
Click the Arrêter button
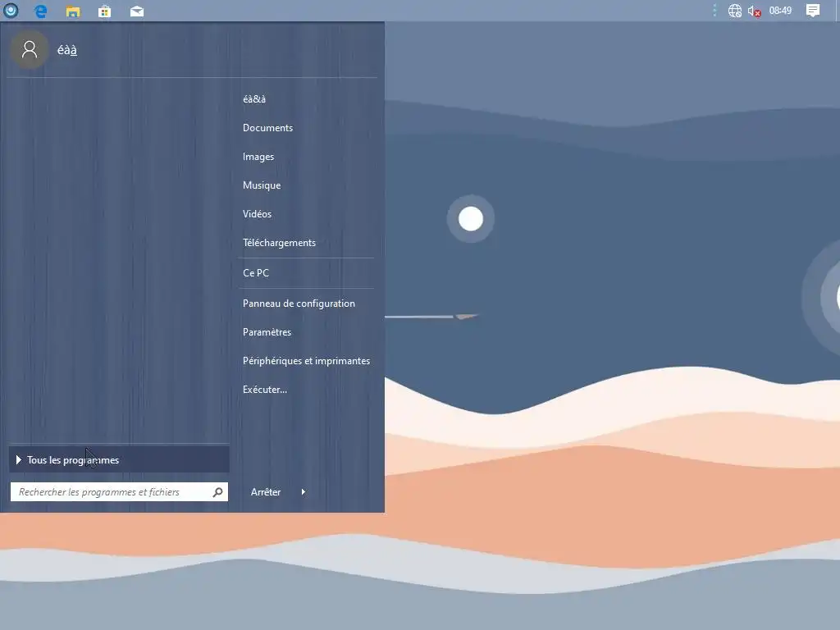pos(267,492)
